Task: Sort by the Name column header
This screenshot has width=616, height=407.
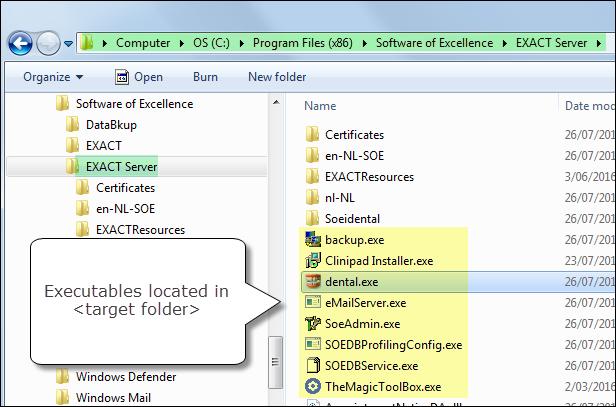Action: pyautogui.click(x=320, y=106)
